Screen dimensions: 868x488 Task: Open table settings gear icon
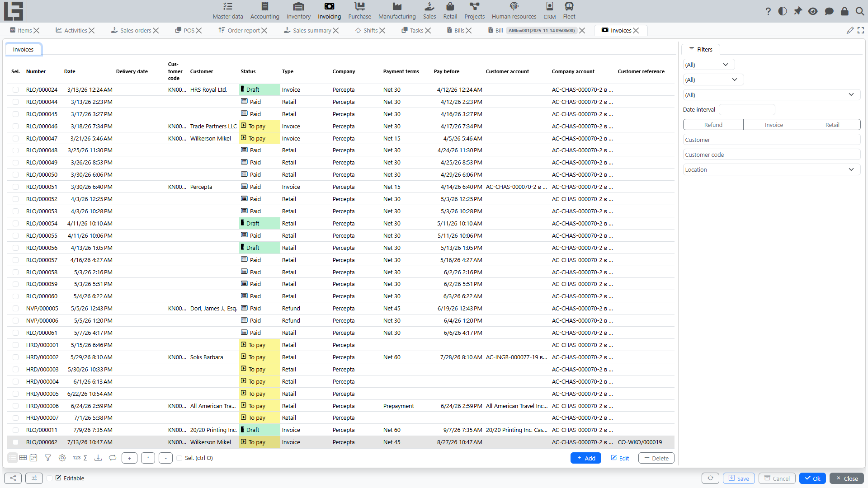click(62, 458)
